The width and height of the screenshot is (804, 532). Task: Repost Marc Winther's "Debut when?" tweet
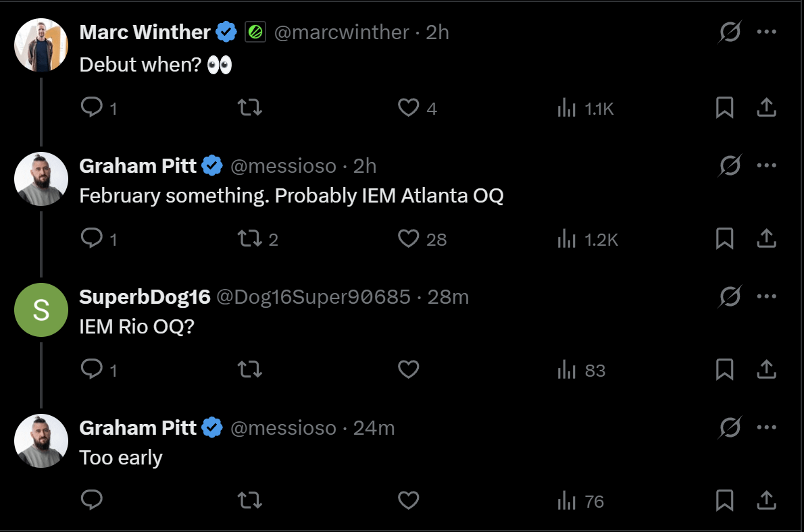251,108
